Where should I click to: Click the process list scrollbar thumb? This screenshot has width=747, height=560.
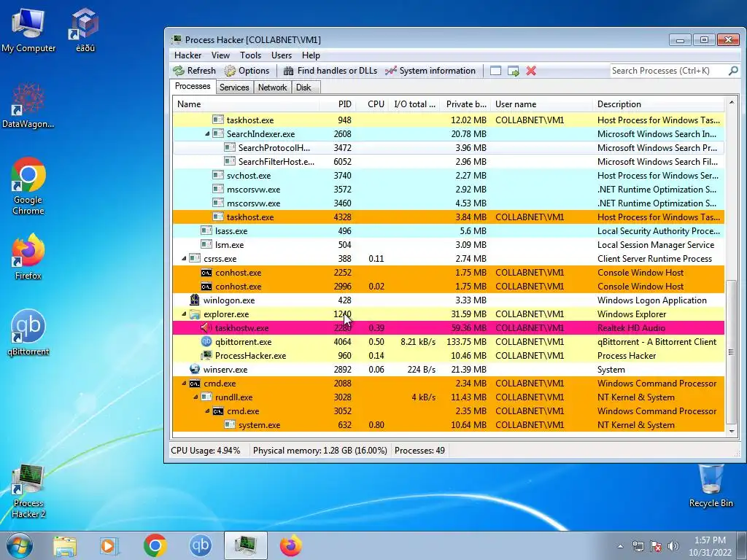tap(731, 352)
